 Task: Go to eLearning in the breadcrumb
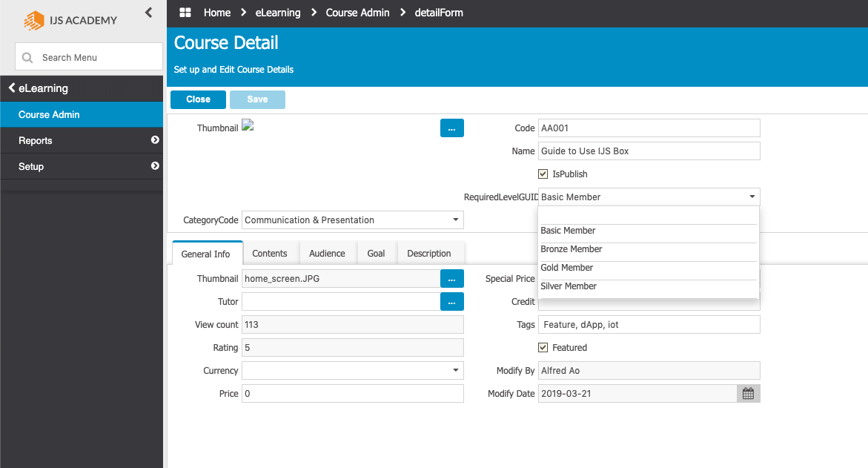coord(278,13)
